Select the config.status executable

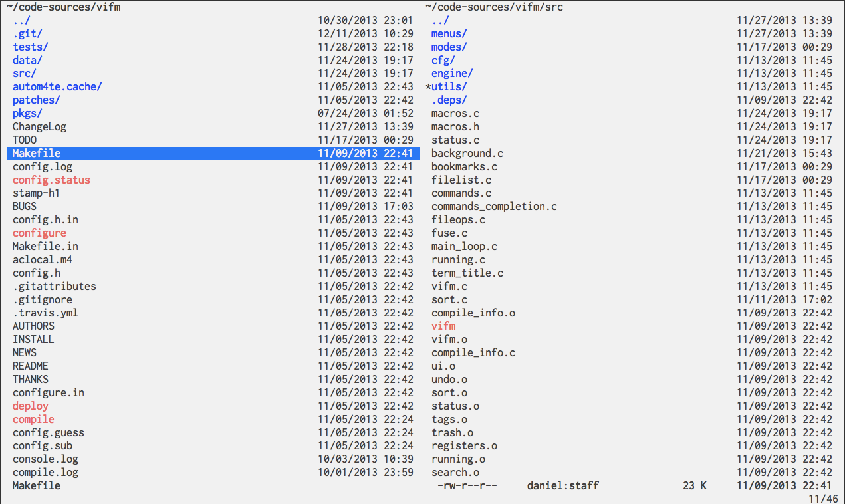[51, 180]
